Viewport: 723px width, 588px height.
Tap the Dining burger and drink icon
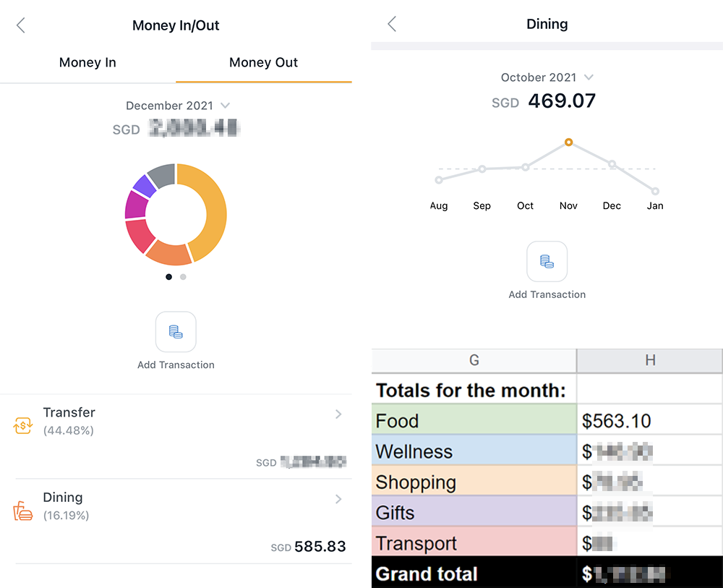coord(23,511)
